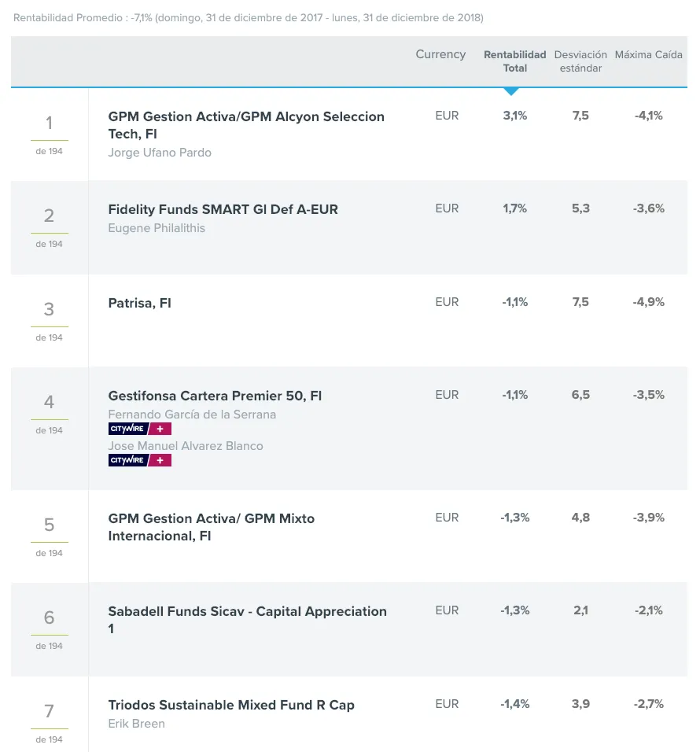700x752 pixels.
Task: View manager Fernando García de la Serrana
Action: [192, 415]
